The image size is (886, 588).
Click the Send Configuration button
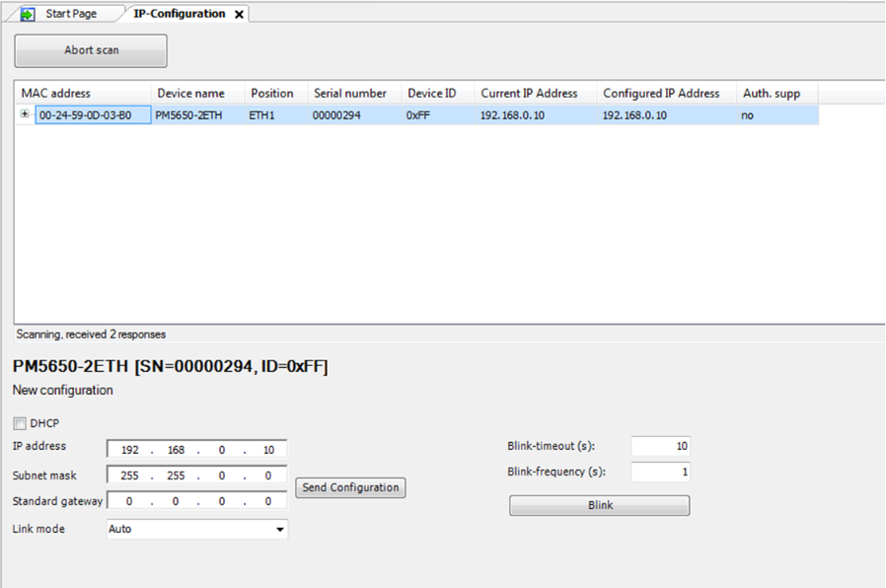pos(350,487)
